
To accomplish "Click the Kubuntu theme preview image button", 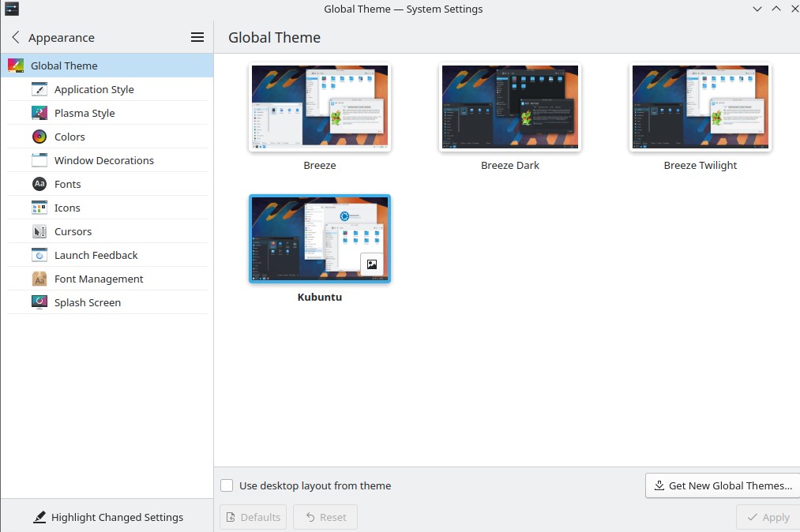I will click(372, 264).
